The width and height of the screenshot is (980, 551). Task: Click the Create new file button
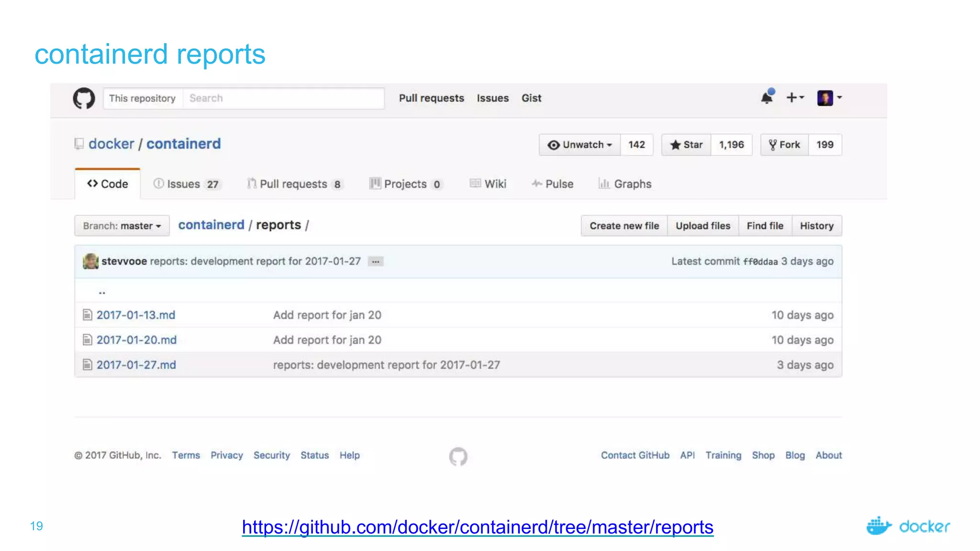click(x=624, y=226)
